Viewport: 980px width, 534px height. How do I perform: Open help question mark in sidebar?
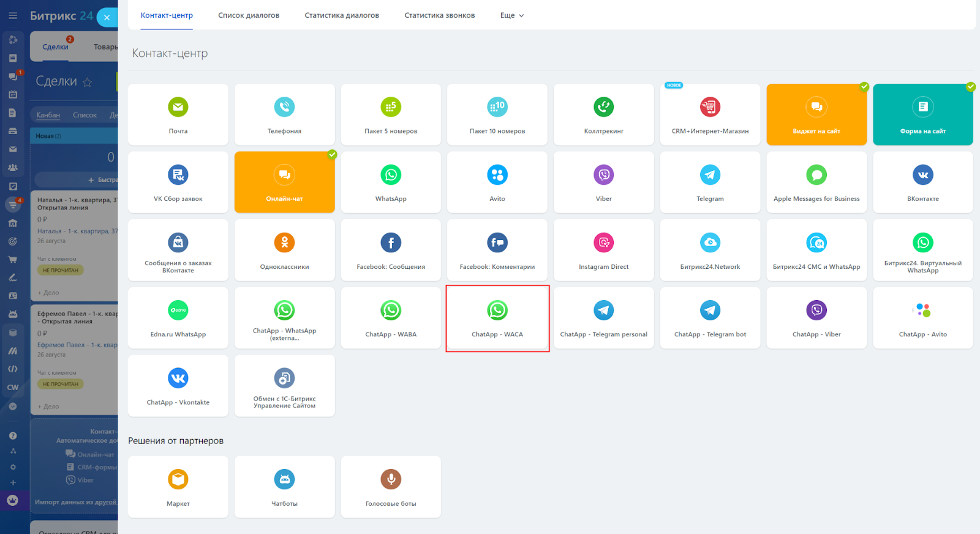(x=13, y=436)
